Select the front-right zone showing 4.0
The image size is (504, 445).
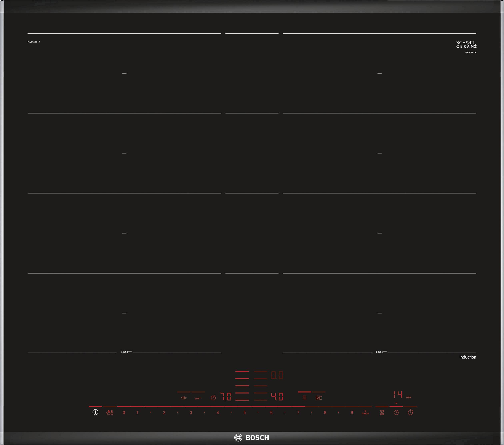[x=277, y=397]
